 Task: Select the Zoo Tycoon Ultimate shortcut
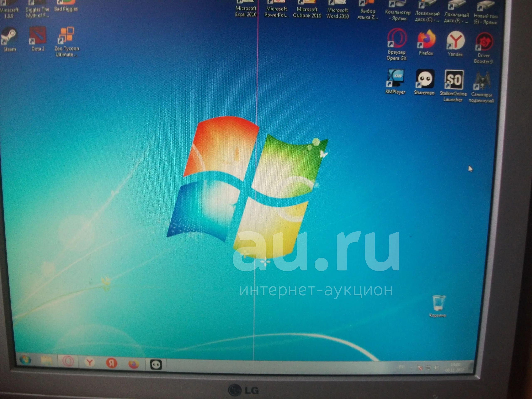tap(67, 42)
